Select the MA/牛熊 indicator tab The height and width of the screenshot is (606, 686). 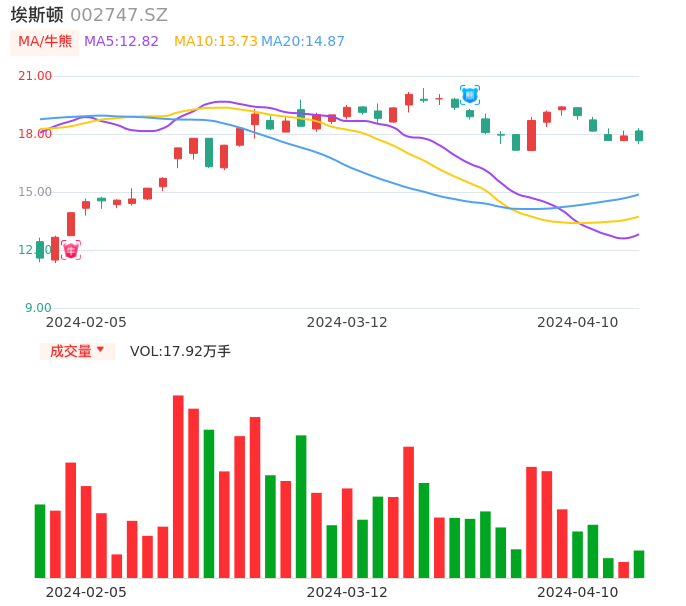click(44, 42)
